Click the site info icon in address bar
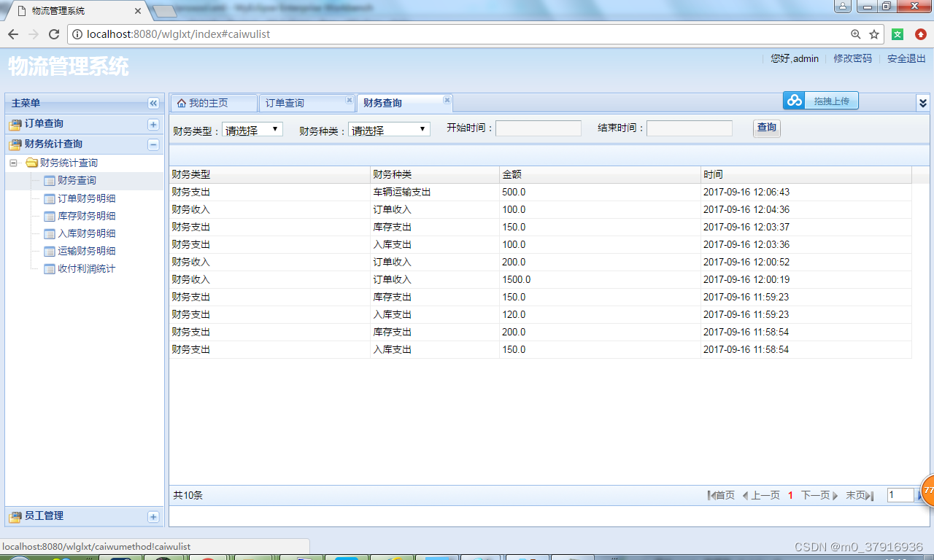 tap(77, 34)
